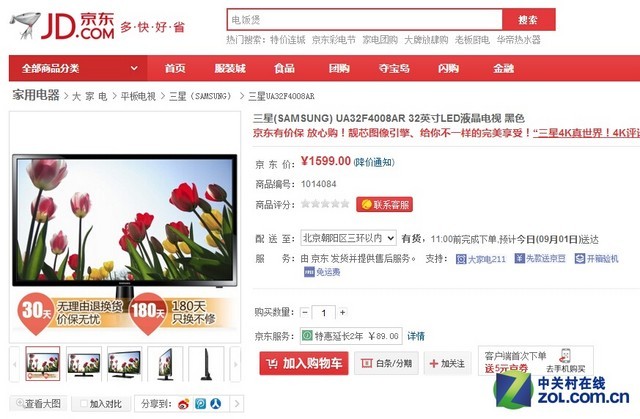Open the 去手机购买 phone icon

tap(565, 356)
